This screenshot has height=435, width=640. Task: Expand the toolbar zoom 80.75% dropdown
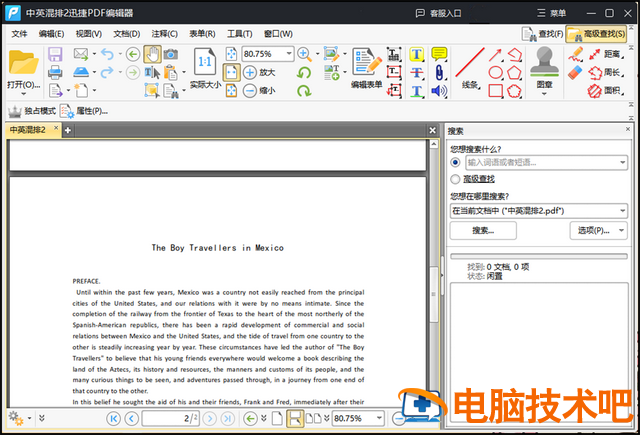[289, 53]
